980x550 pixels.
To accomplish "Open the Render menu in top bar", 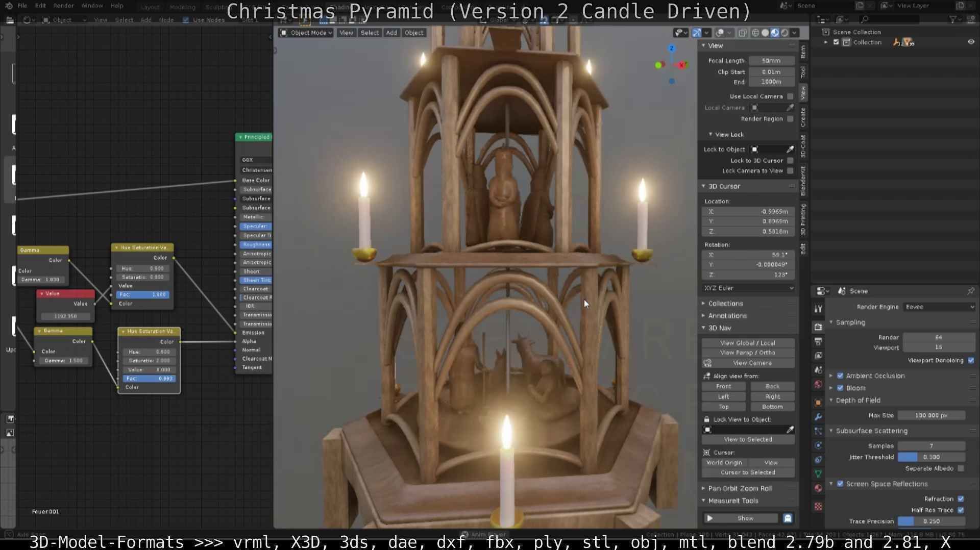I will (63, 6).
